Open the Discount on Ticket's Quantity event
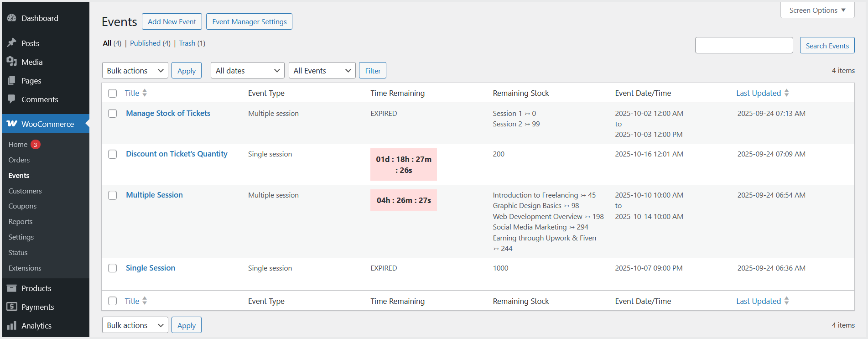This screenshot has width=868, height=339. point(177,154)
